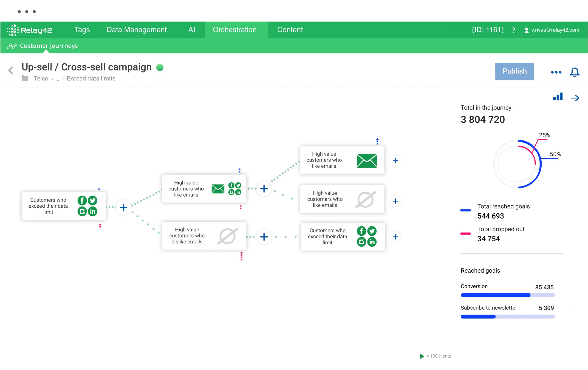Click the donut progress chart

click(517, 164)
